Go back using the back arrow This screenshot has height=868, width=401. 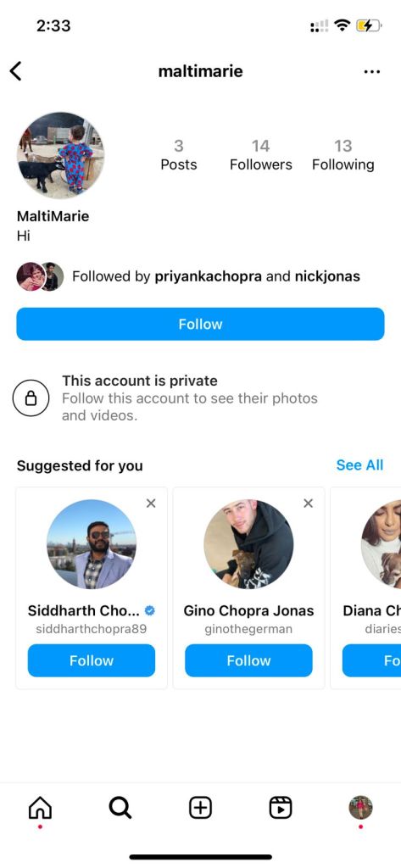[x=15, y=71]
